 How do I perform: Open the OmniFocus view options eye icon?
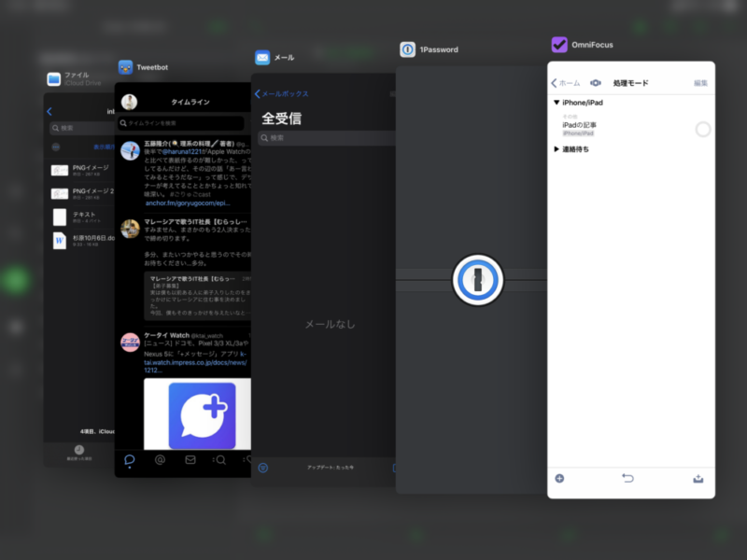tap(596, 83)
